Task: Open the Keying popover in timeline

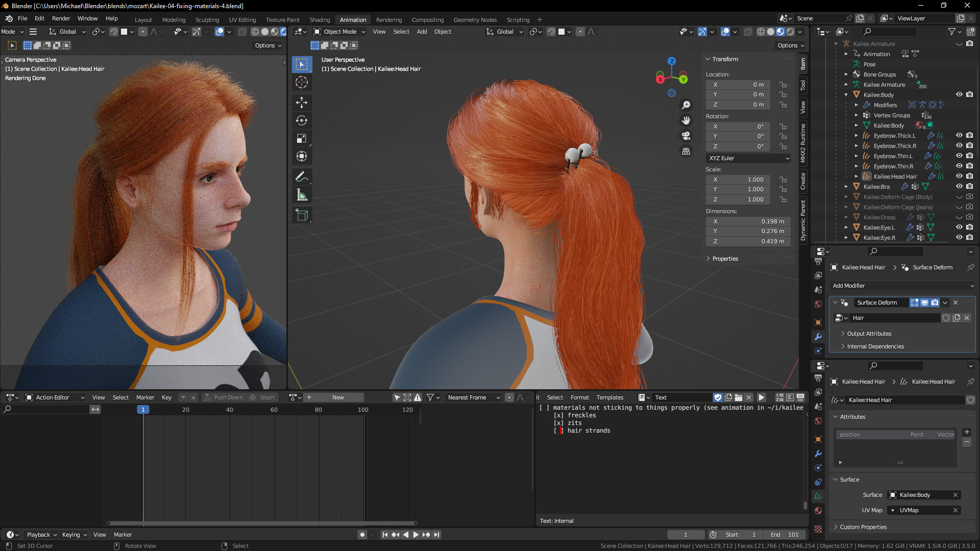Action: coord(75,535)
